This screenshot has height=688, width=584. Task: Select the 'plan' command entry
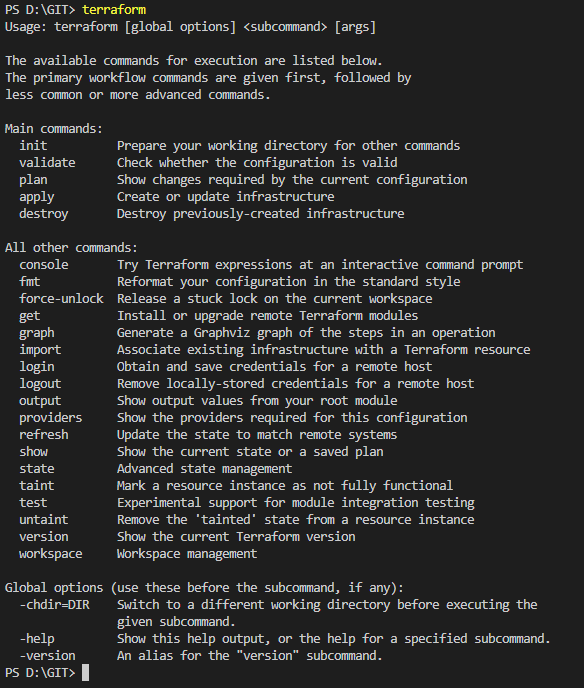coord(33,180)
